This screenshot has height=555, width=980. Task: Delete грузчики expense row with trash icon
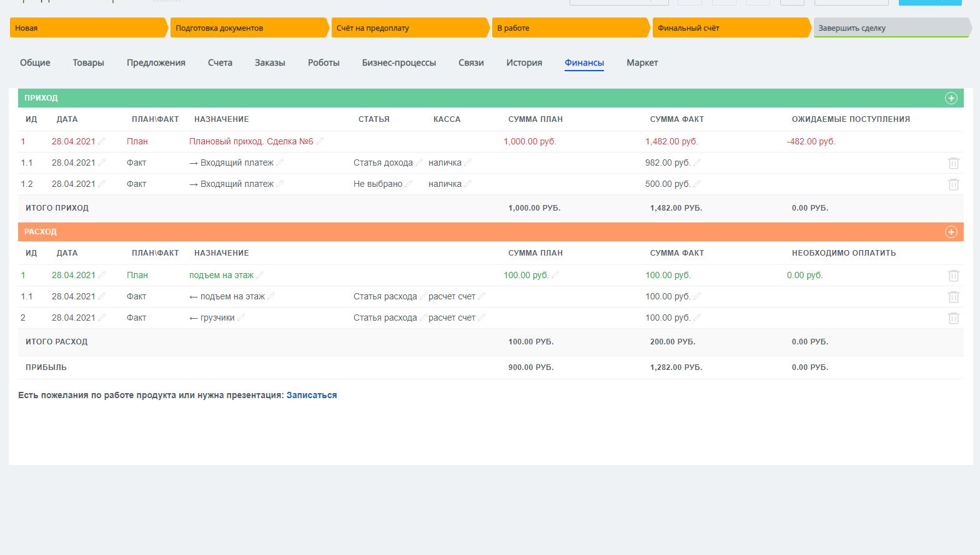click(953, 318)
